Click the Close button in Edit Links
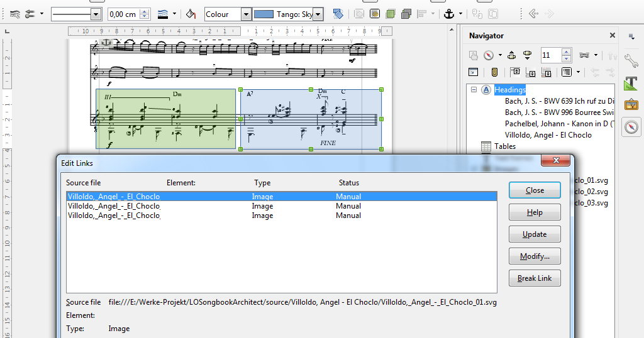The image size is (644, 338). tap(535, 190)
